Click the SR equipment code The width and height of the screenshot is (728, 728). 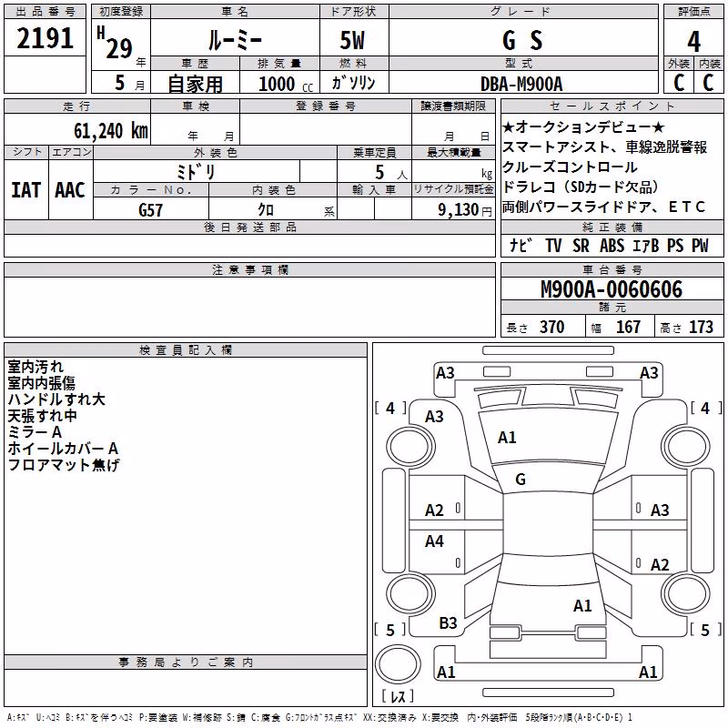coord(581,245)
